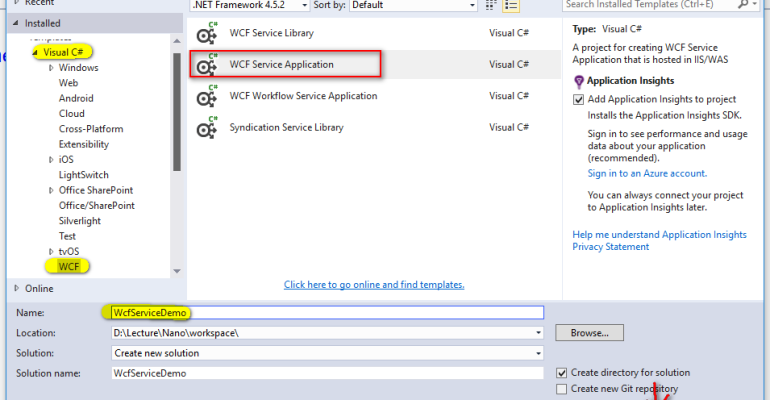Click here to go online and find templates

coord(374,285)
